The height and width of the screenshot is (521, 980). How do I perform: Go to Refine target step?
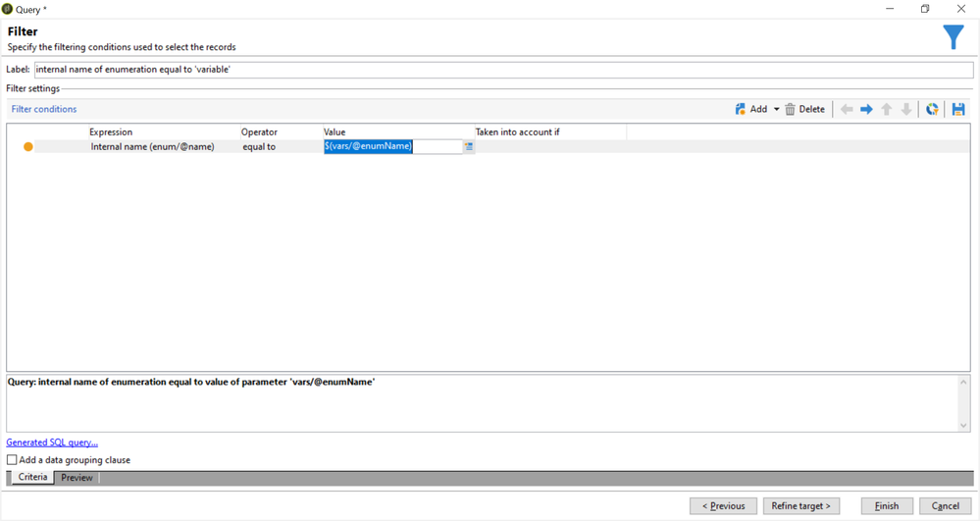click(x=800, y=506)
